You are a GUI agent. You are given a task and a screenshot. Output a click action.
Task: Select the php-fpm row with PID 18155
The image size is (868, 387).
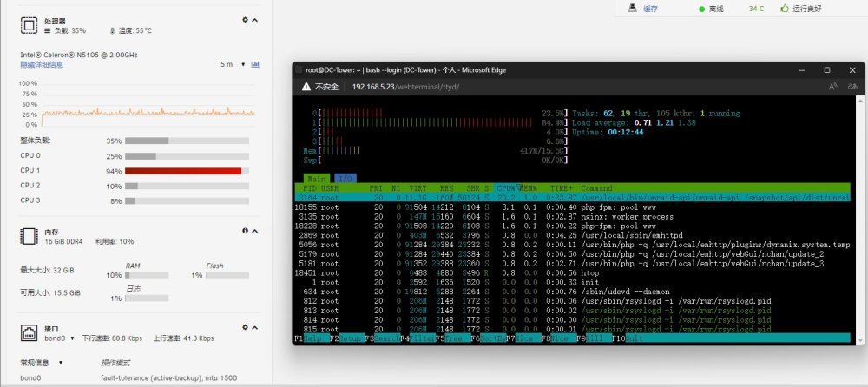click(x=573, y=207)
